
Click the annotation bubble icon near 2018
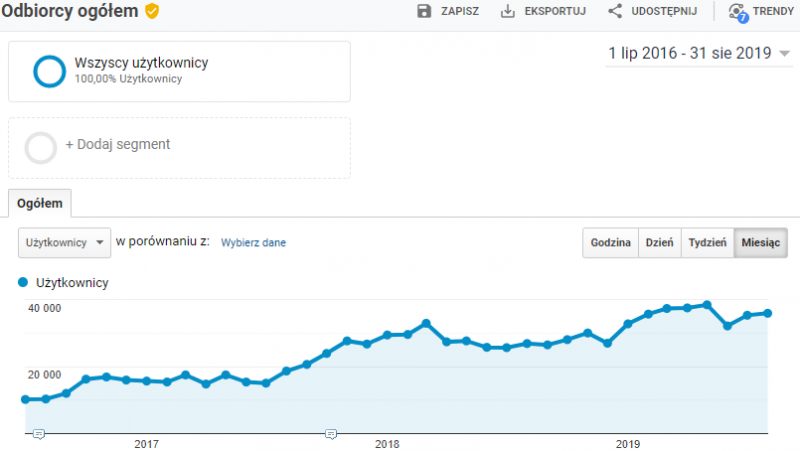[x=330, y=433]
